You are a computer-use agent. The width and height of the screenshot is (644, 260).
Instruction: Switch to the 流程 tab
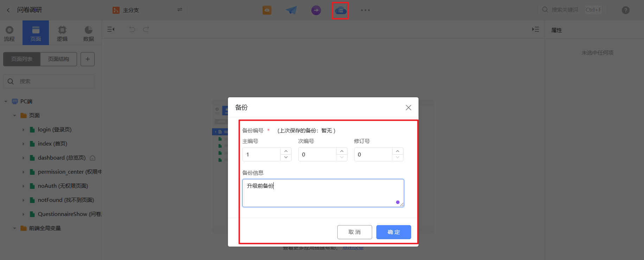click(9, 33)
